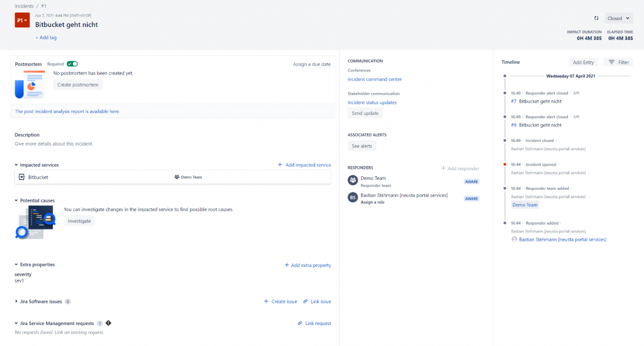Click the refresh icon next to Closed
644x346 pixels.
tap(596, 18)
